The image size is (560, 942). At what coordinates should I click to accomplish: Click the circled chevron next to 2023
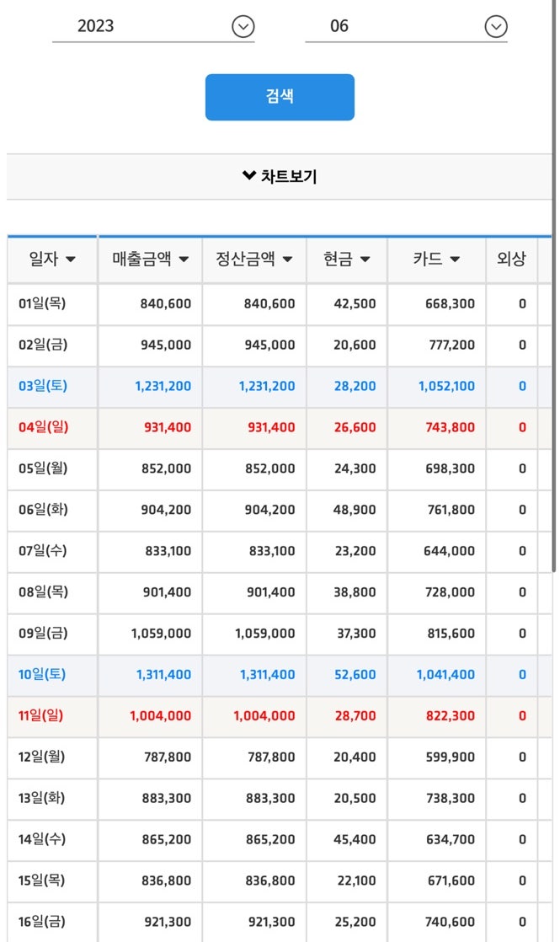click(243, 27)
